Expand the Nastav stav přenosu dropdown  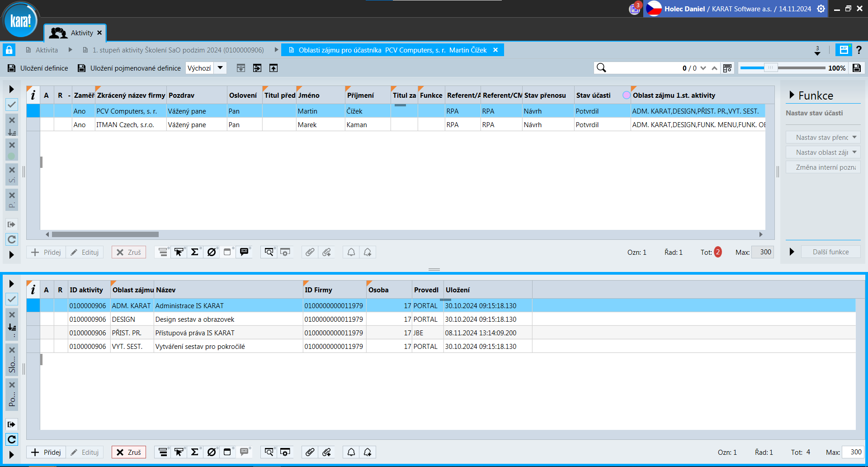[854, 137]
